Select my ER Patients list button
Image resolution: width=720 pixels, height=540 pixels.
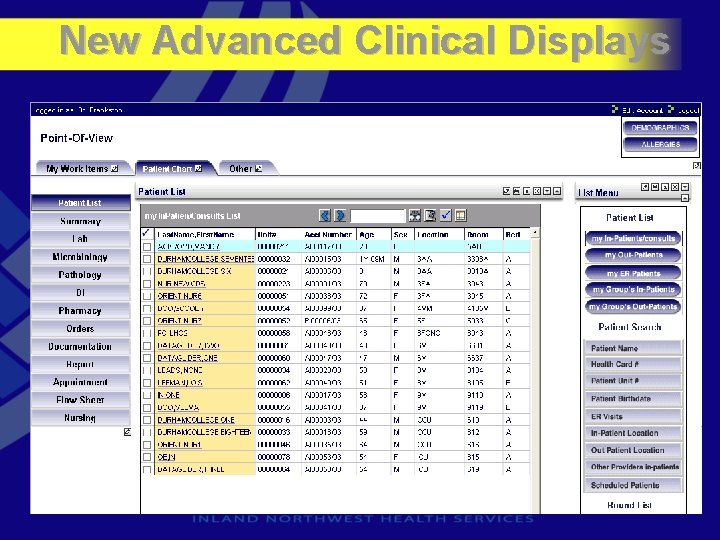(633, 273)
